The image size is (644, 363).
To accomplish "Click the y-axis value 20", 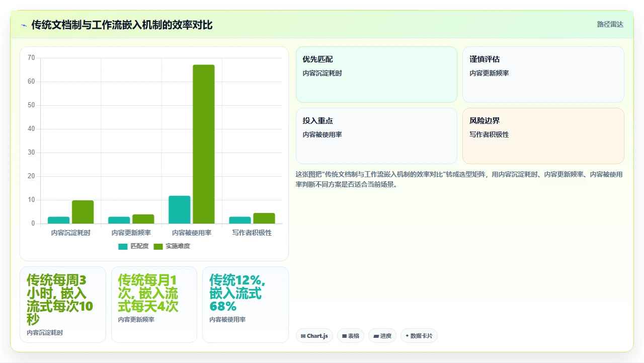I will tap(31, 176).
